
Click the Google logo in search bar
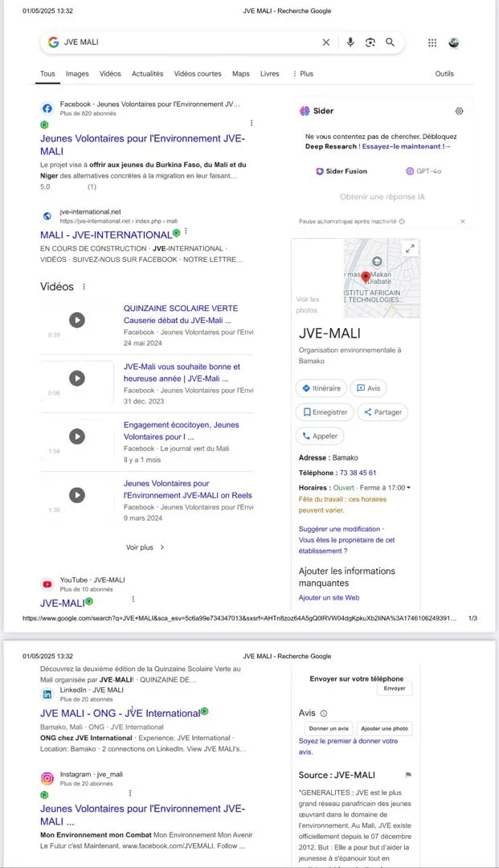pyautogui.click(x=53, y=42)
